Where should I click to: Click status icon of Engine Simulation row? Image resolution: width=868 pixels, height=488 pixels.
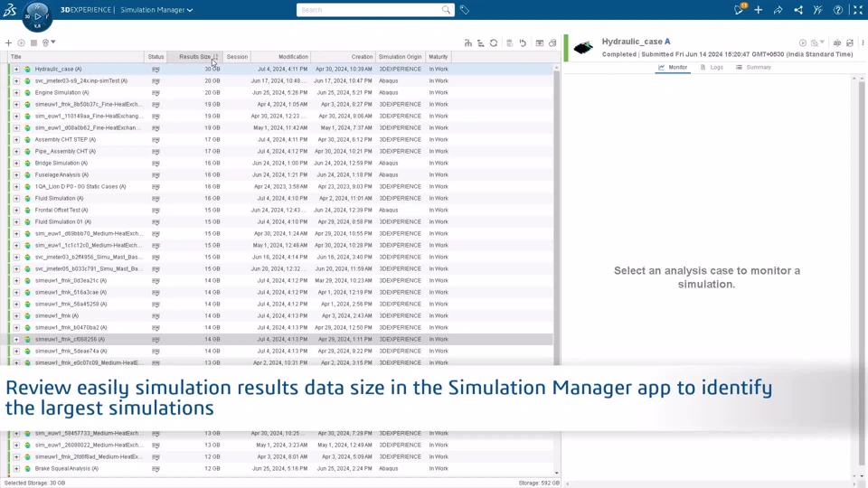point(156,93)
